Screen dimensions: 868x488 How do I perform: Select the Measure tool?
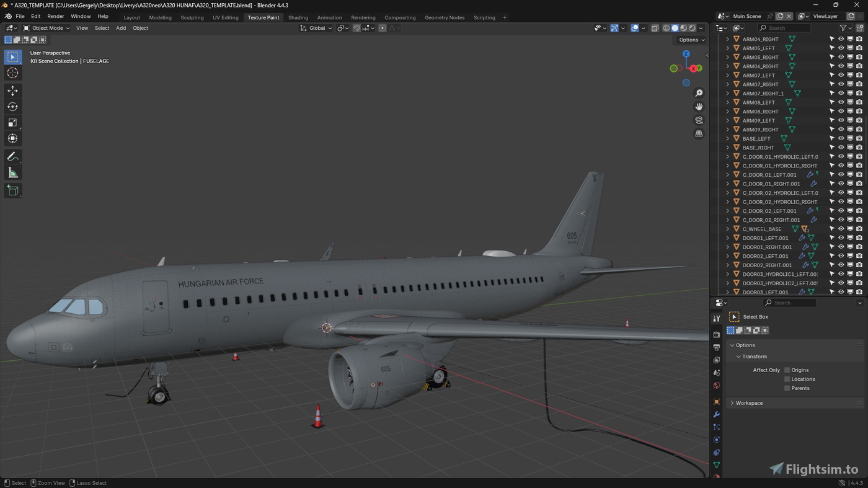click(x=12, y=172)
